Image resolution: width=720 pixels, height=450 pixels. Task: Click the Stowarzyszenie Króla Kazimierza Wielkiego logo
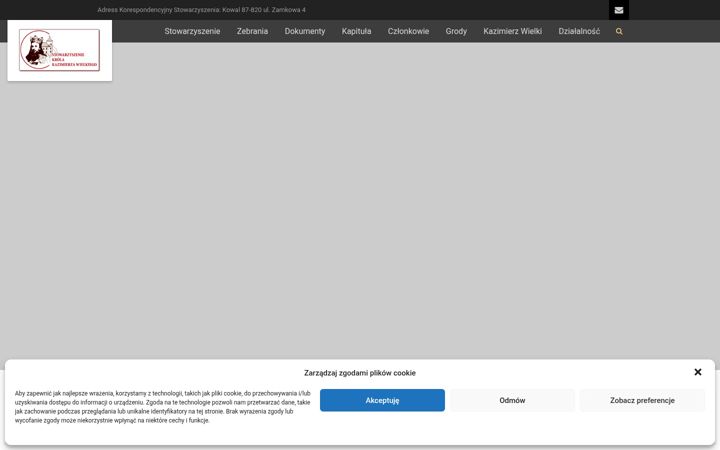pyautogui.click(x=60, y=51)
